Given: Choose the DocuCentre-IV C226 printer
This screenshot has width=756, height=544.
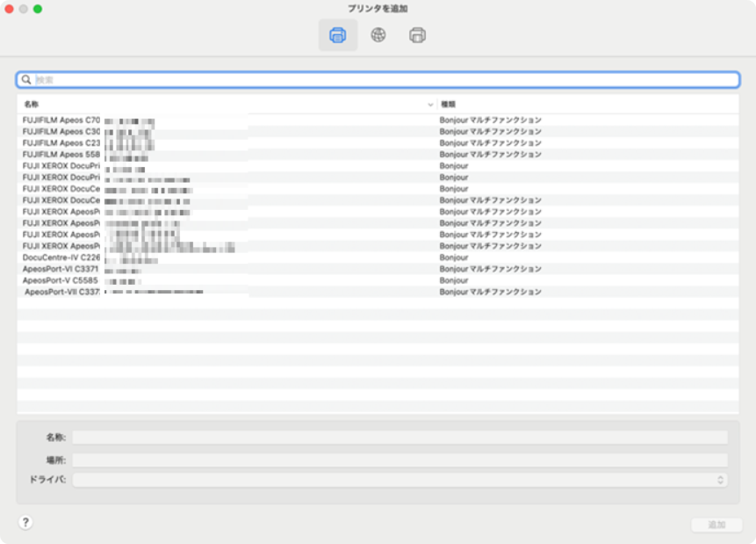Looking at the screenshot, I should [378, 257].
